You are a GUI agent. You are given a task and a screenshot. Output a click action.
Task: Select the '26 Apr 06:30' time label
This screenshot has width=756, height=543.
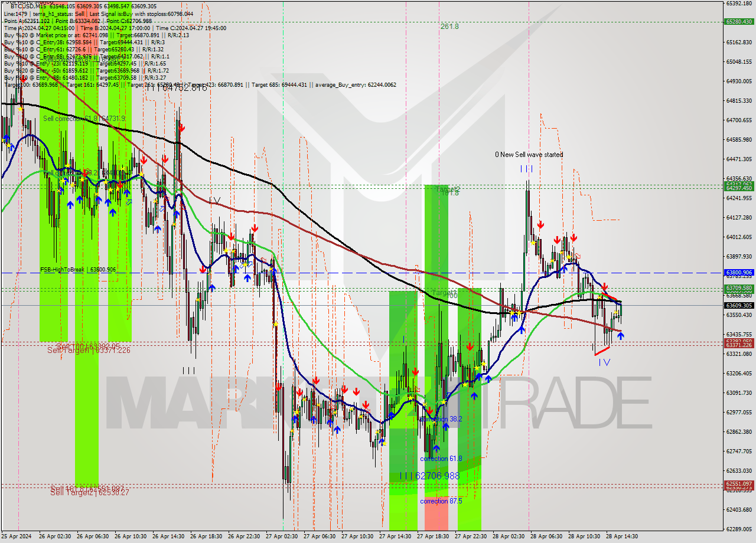tap(93, 537)
